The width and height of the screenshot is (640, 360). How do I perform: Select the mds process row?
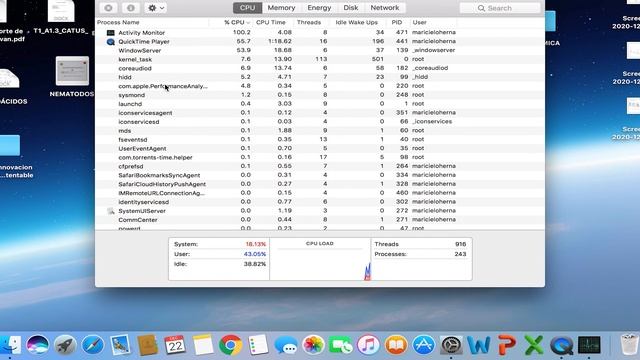pos(320,131)
